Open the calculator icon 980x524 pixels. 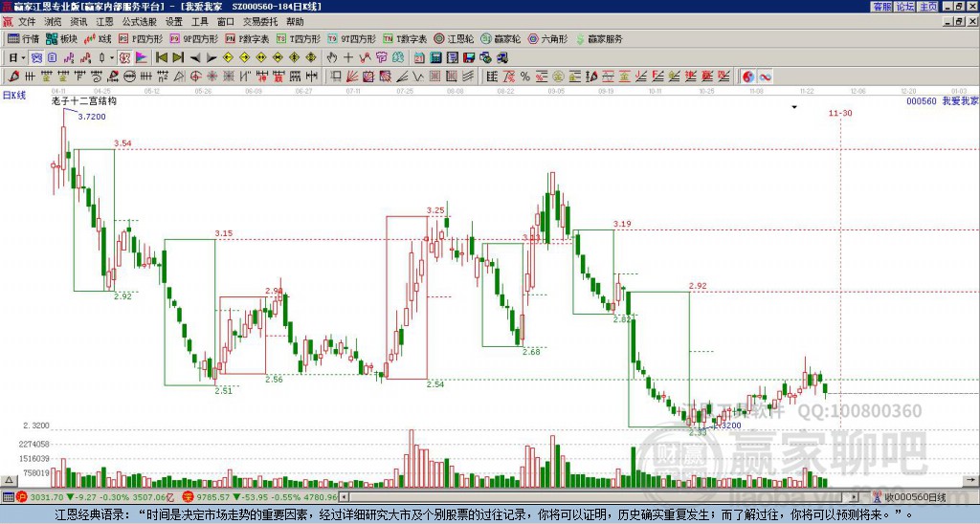pos(435,57)
